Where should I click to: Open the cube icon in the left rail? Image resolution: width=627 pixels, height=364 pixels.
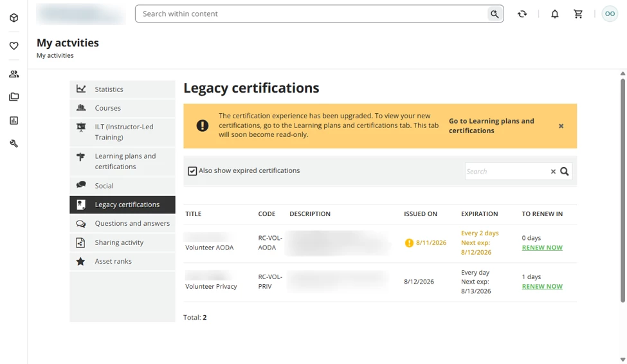coord(14,17)
